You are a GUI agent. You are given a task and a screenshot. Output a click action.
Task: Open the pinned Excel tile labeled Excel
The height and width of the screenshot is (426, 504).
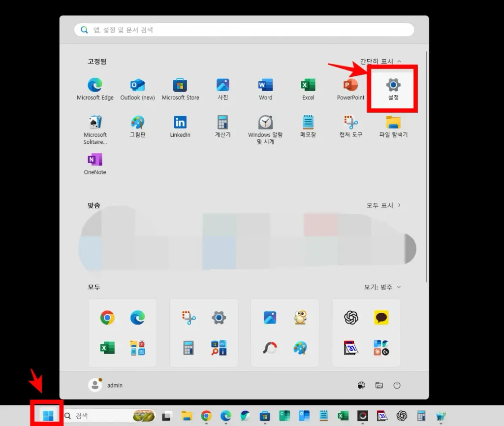(x=308, y=89)
